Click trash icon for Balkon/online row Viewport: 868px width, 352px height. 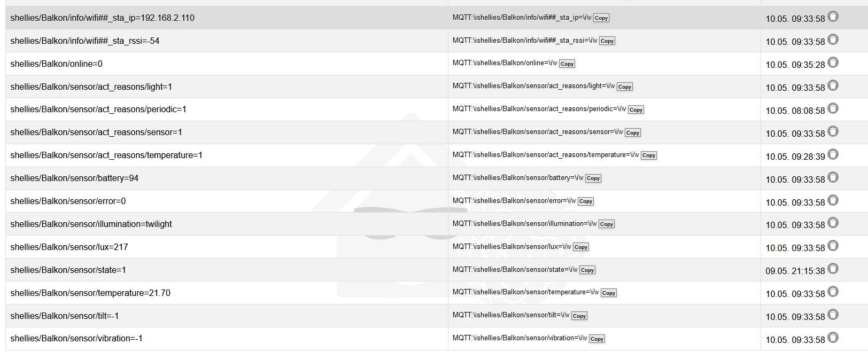(x=833, y=63)
